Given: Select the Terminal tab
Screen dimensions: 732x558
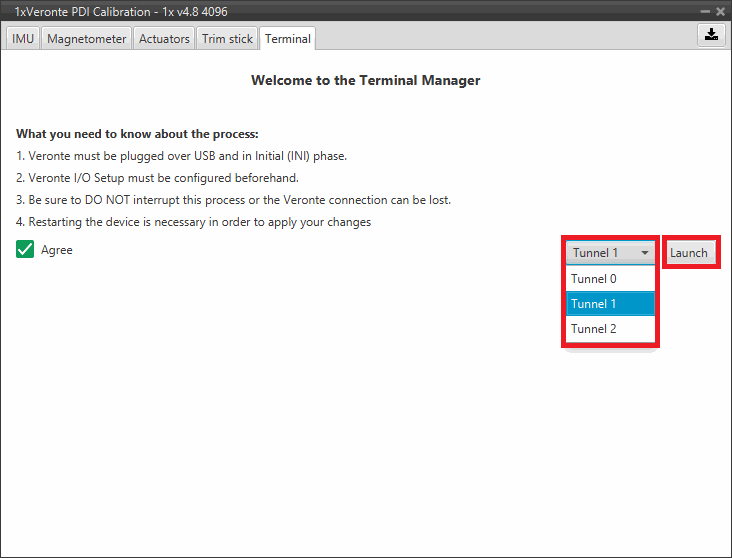Looking at the screenshot, I should pyautogui.click(x=288, y=39).
